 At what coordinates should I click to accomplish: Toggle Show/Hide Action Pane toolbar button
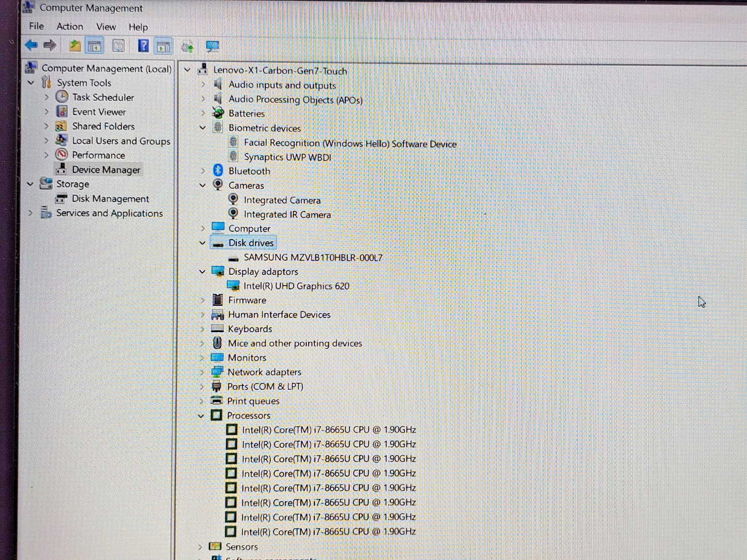pyautogui.click(x=163, y=46)
